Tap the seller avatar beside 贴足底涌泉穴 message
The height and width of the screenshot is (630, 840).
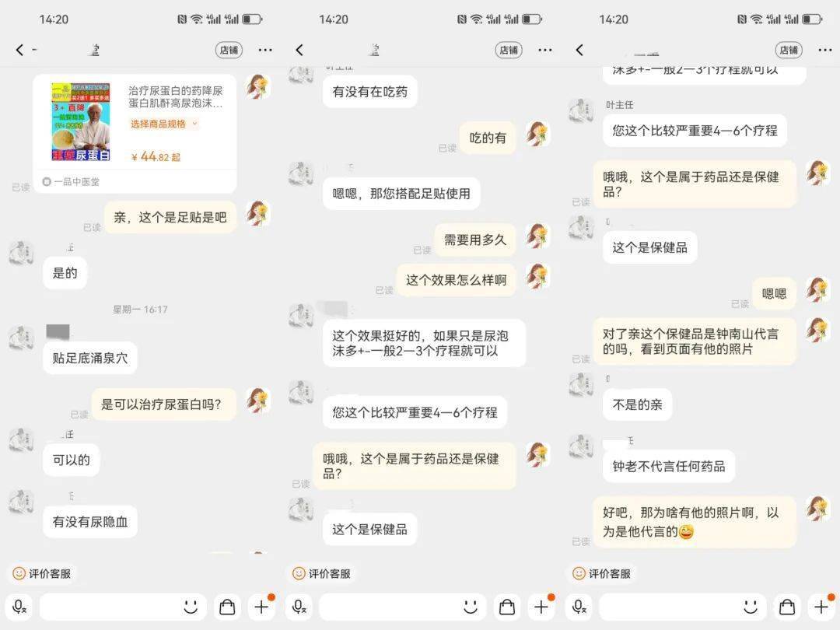tap(22, 337)
